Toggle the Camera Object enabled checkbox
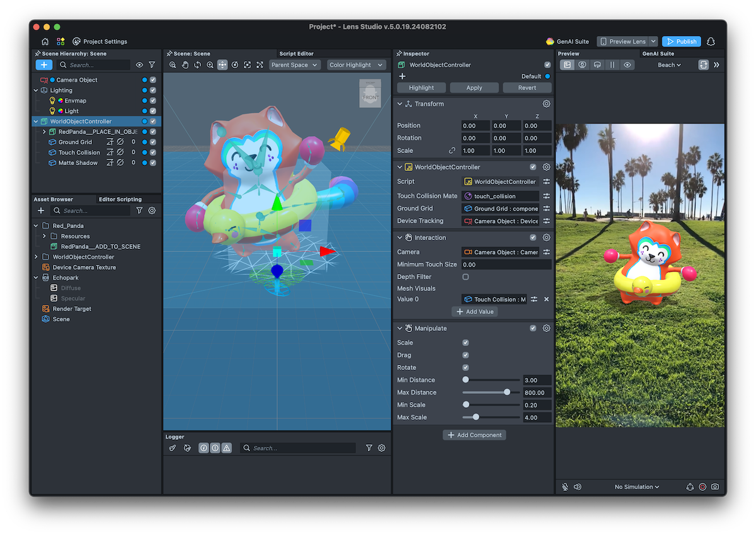 (153, 80)
